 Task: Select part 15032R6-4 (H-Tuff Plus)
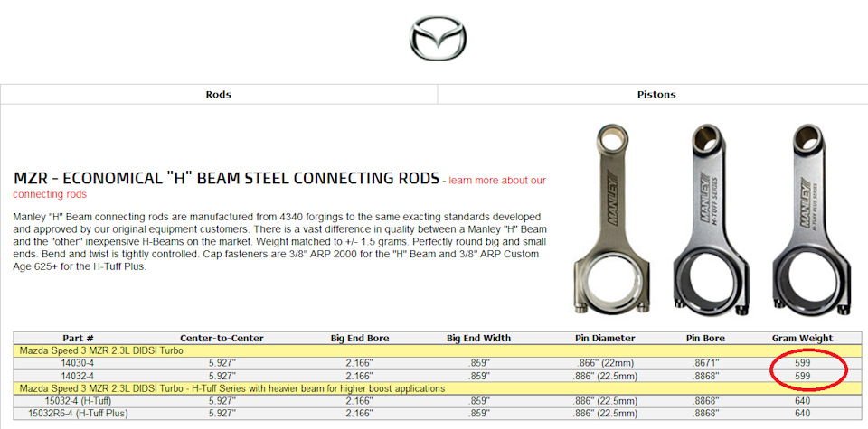[78, 413]
